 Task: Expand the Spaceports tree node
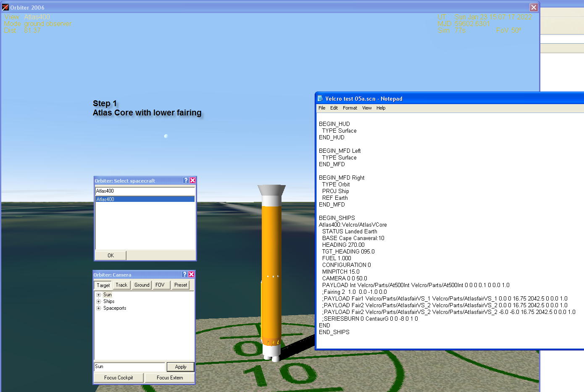[x=99, y=308]
